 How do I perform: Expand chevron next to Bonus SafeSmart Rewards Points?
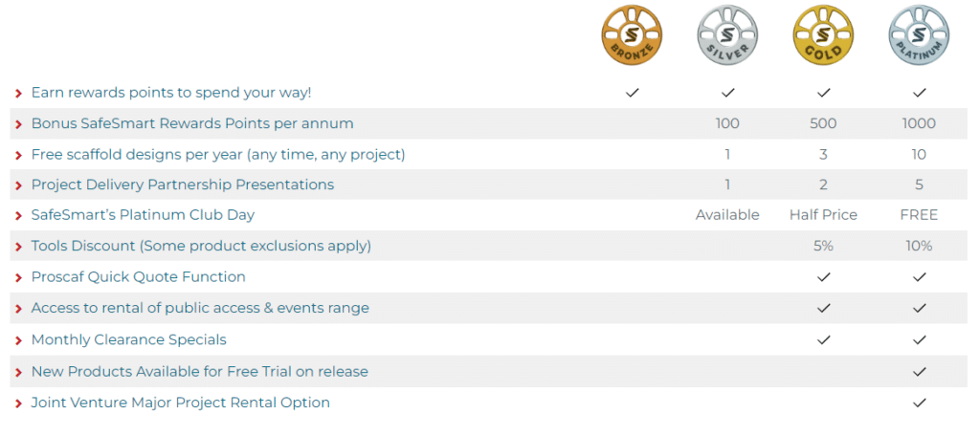(19, 124)
